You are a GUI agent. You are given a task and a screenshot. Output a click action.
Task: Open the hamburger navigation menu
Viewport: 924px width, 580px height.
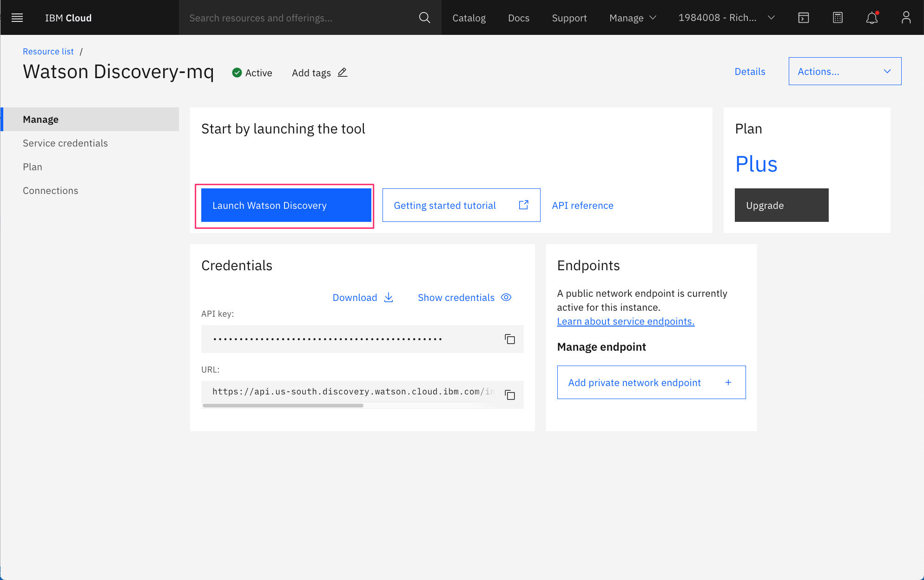pos(17,18)
